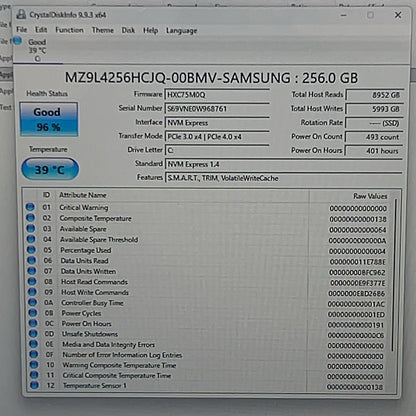Click status dot for Available Spare Threshold
Image resolution: width=416 pixels, height=416 pixels.
(31, 239)
